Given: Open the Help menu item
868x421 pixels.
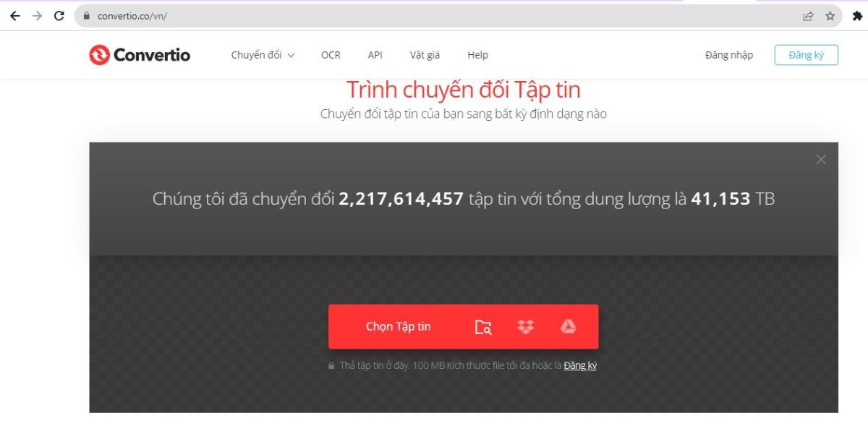Looking at the screenshot, I should [477, 55].
